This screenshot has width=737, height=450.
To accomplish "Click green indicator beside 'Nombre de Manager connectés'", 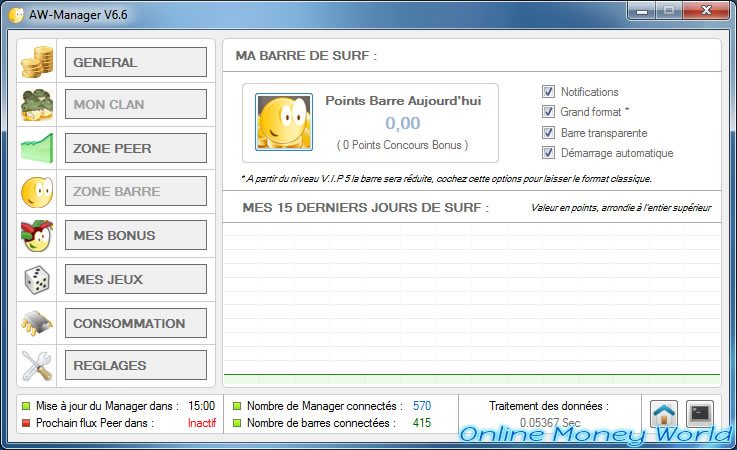I will coord(237,406).
